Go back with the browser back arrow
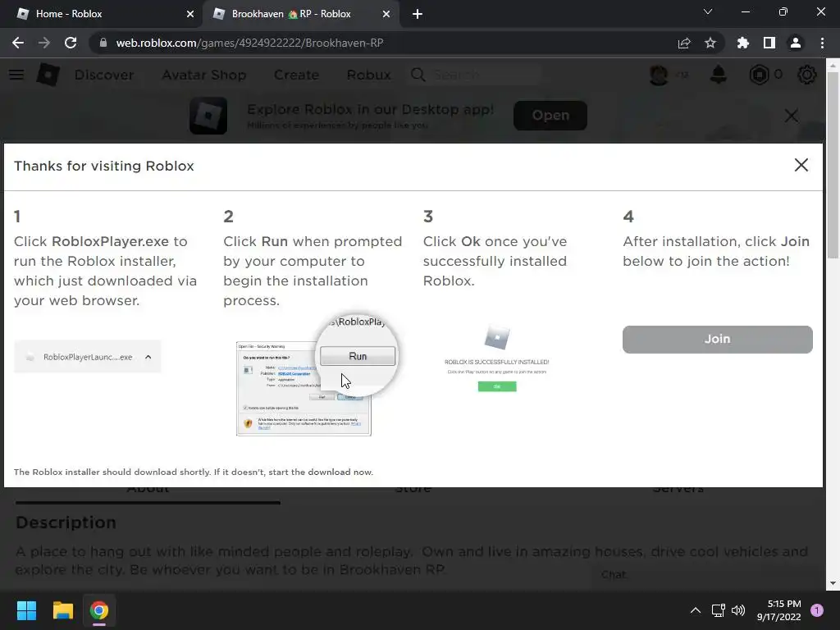Viewport: 840px width, 630px height. click(18, 43)
